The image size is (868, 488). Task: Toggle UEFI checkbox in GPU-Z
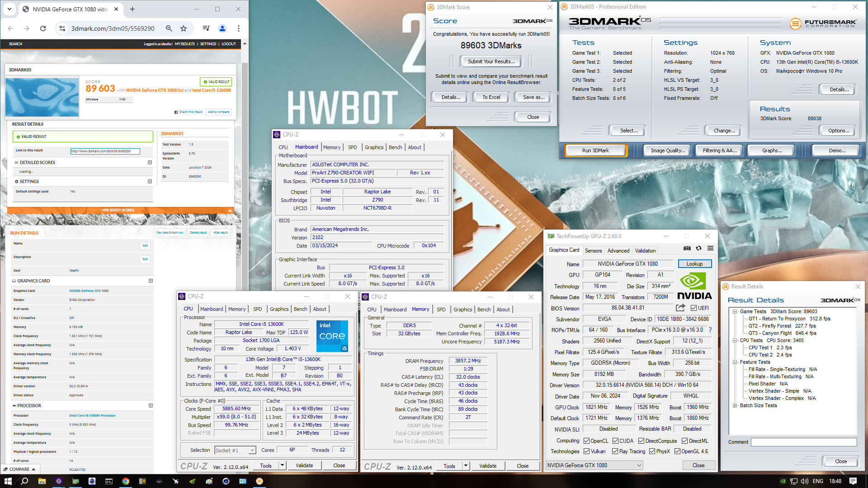tap(694, 308)
